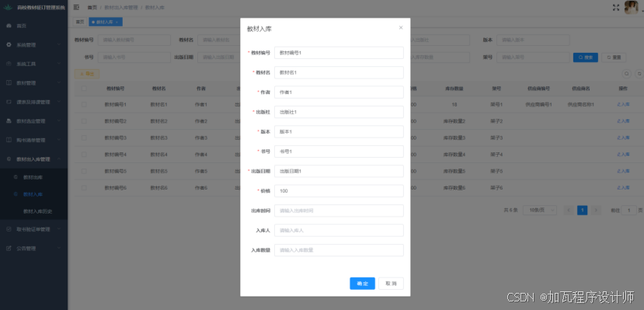Image resolution: width=644 pixels, height=310 pixels.
Task: Click the 首页 breadcrumb link
Action: coord(92,8)
